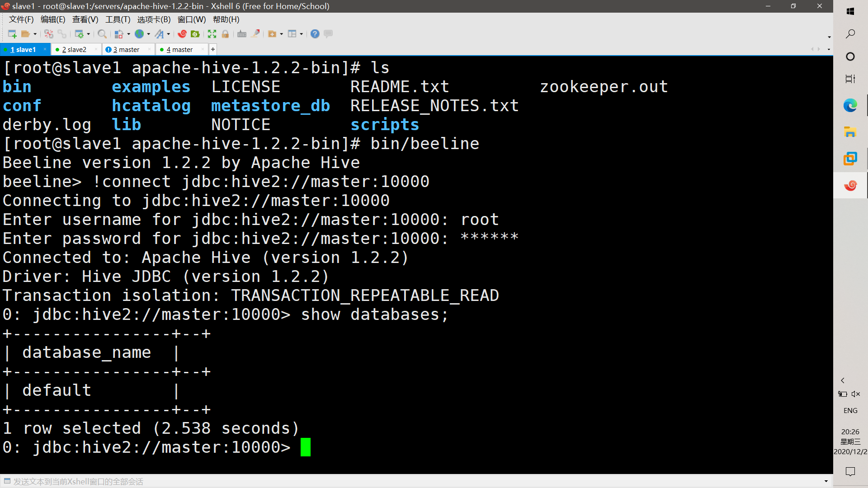Create a new session
The width and height of the screenshot is (868, 488).
point(12,34)
